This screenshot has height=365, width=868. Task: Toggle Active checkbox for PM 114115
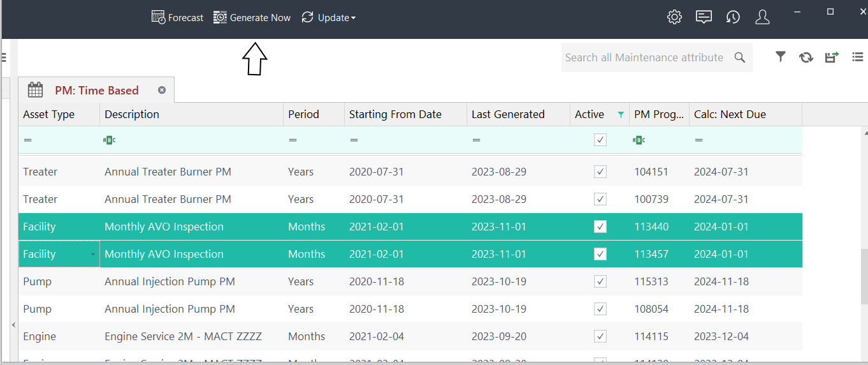pos(600,336)
